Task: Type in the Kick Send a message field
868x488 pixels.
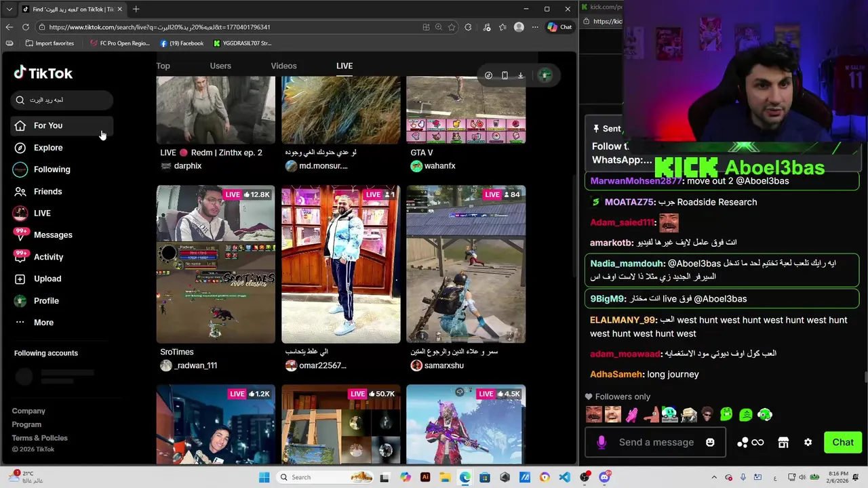Action: tap(656, 443)
